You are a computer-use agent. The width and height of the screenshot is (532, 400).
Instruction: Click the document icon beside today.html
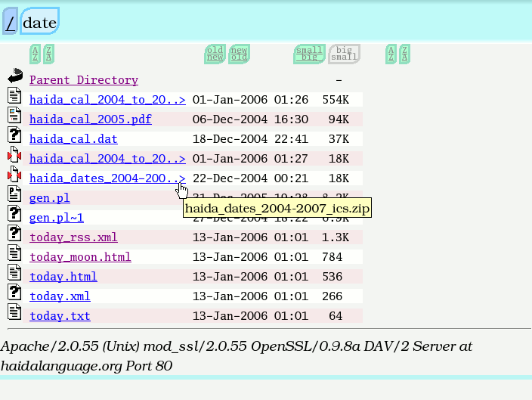tap(15, 273)
